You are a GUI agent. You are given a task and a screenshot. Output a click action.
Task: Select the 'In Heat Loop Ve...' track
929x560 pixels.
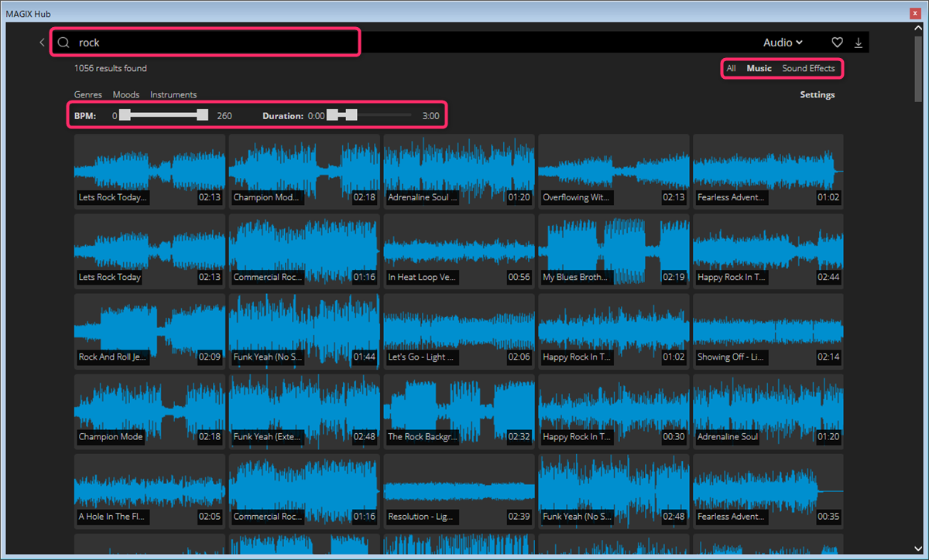click(459, 251)
